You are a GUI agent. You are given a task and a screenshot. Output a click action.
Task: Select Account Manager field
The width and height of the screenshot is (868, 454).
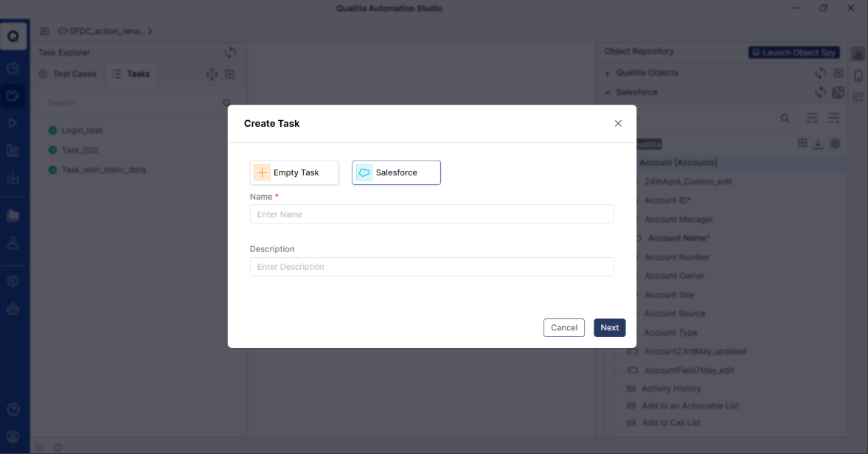(x=678, y=220)
